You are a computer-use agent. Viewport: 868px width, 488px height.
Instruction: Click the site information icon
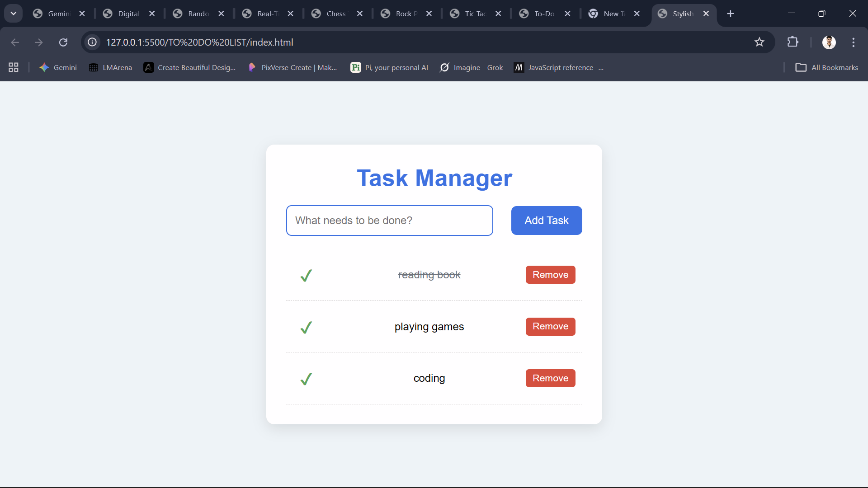tap(92, 42)
